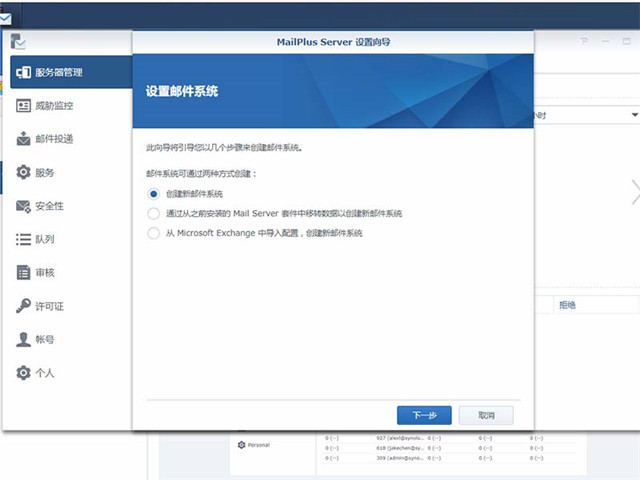
Task: Click the mail icon in top taskbar
Action: point(5,19)
